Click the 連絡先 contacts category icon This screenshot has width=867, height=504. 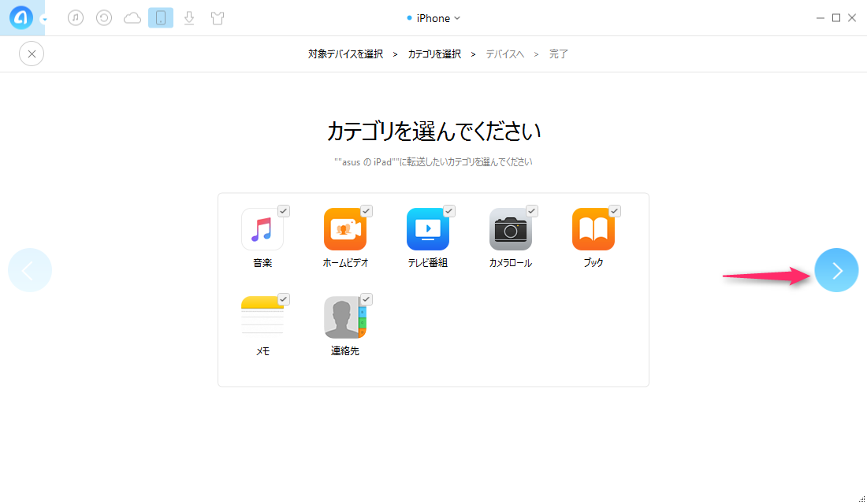point(345,317)
